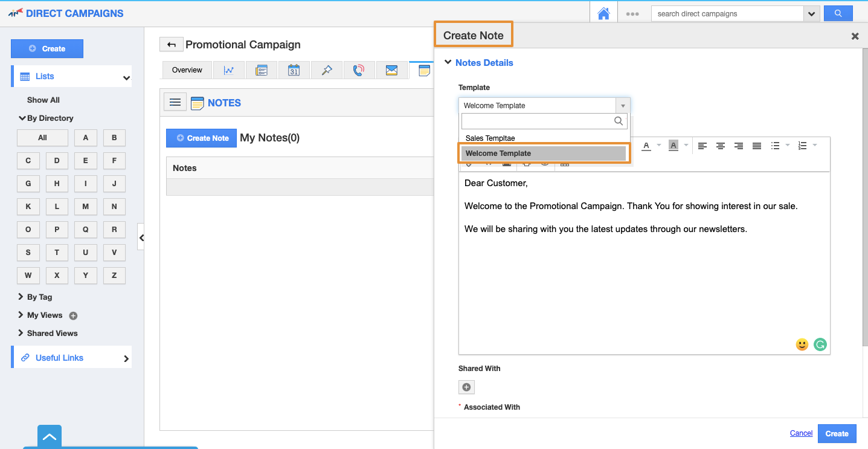The height and width of the screenshot is (449, 868).
Task: Open the font color dropdown arrow
Action: pyautogui.click(x=659, y=146)
